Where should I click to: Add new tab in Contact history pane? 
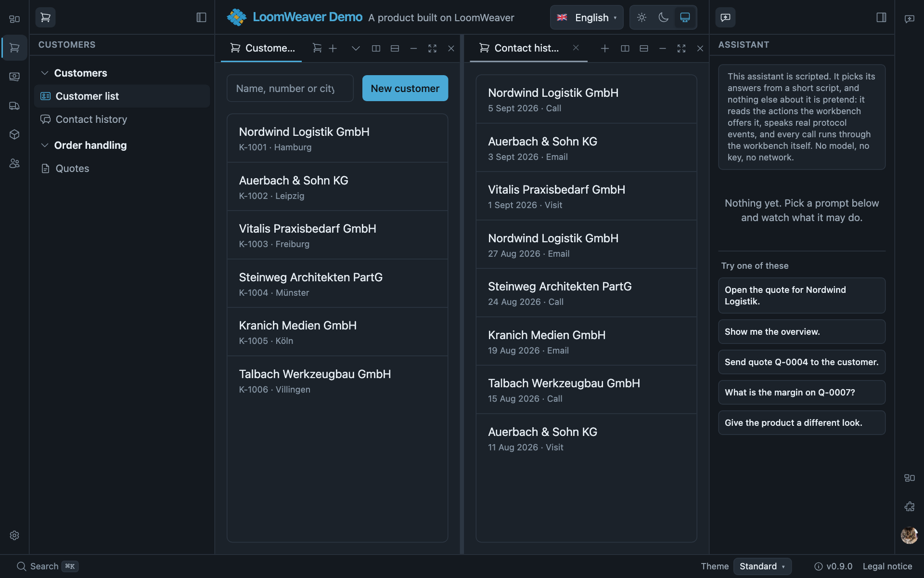[x=604, y=48]
